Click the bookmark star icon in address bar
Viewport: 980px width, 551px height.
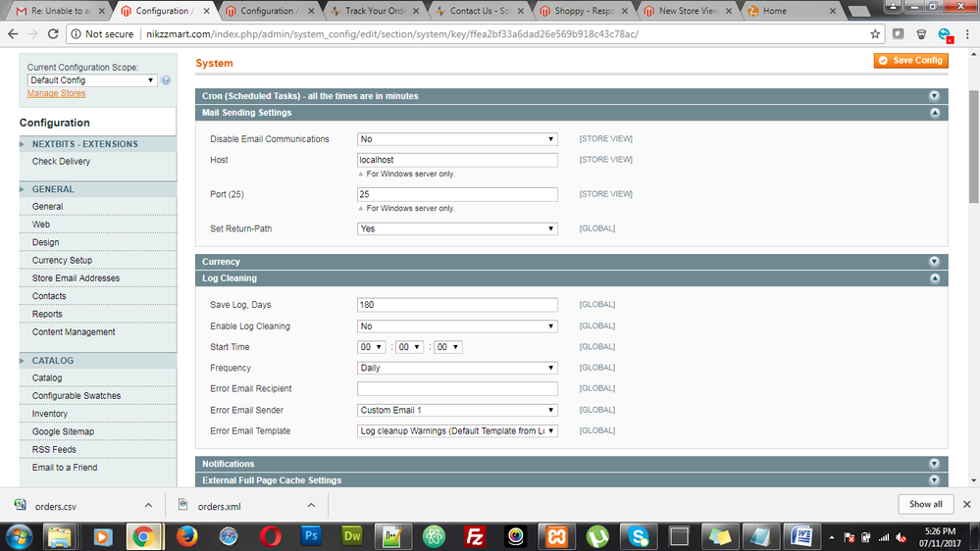(875, 33)
